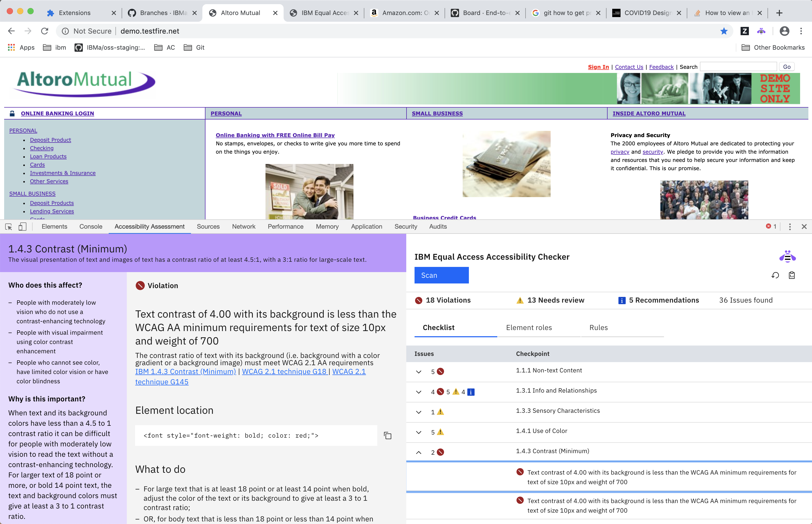Click the 13 Needs review filter

click(550, 300)
